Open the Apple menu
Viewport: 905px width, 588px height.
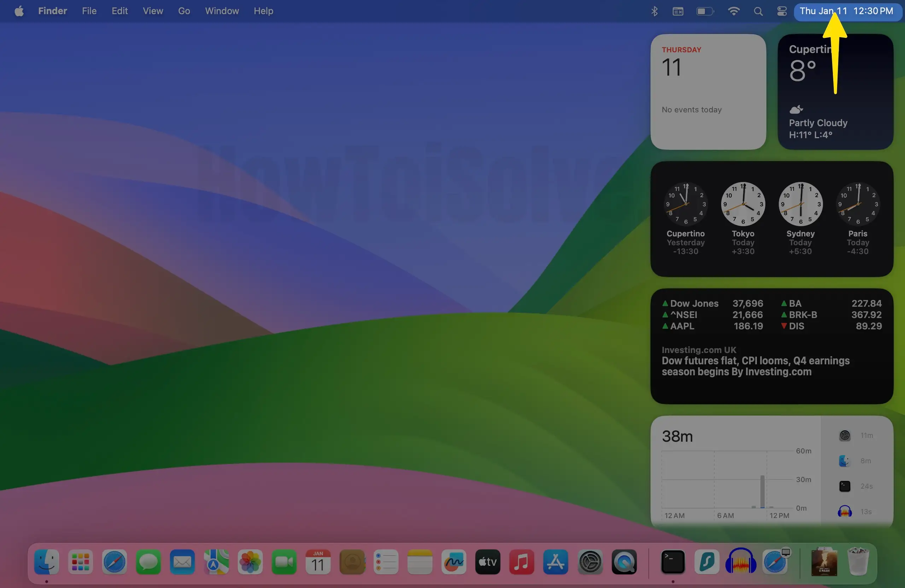(x=19, y=11)
